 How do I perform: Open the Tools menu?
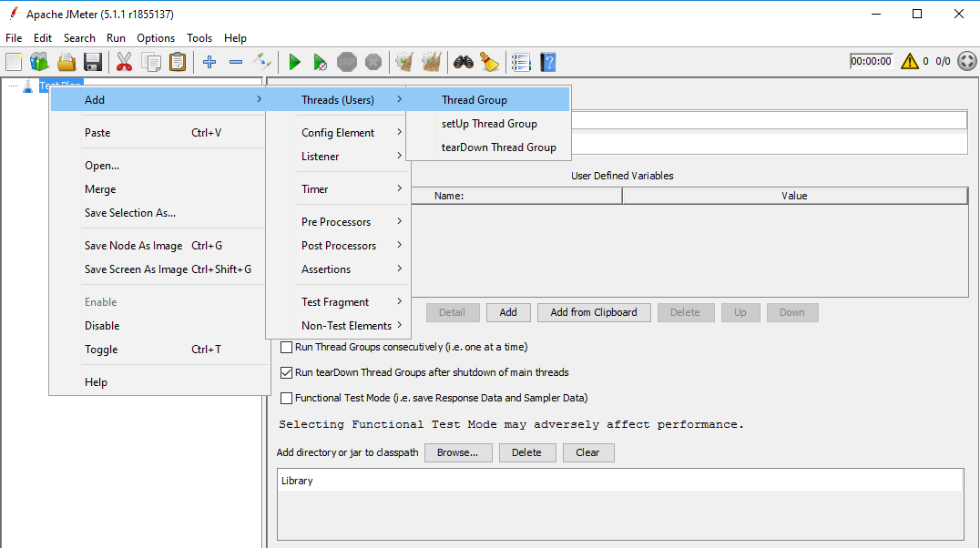coord(199,38)
